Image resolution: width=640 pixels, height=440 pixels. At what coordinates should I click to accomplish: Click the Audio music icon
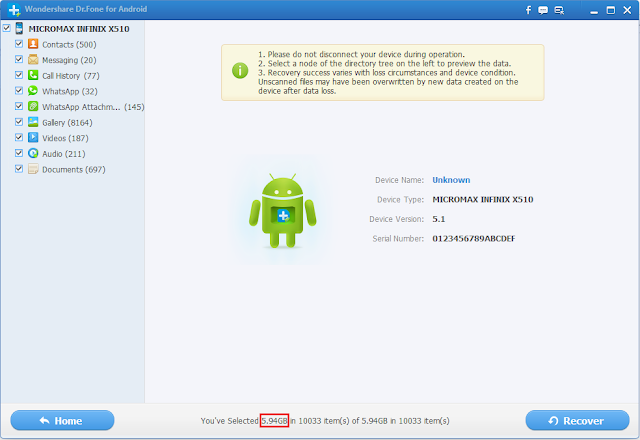[33, 153]
